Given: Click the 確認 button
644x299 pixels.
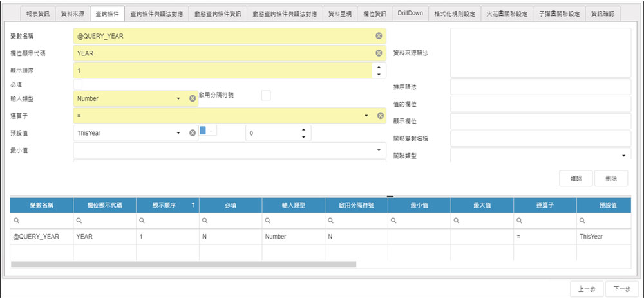Looking at the screenshot, I should tap(576, 179).
